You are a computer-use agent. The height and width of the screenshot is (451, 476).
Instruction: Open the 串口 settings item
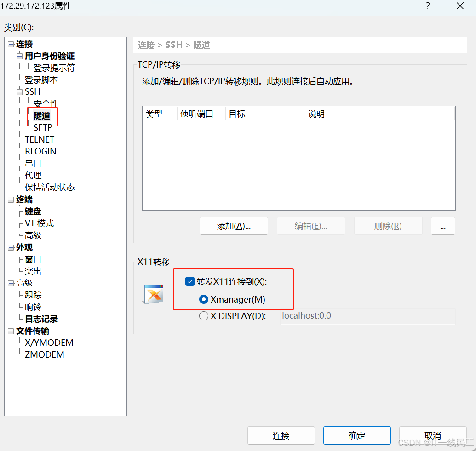coord(33,164)
